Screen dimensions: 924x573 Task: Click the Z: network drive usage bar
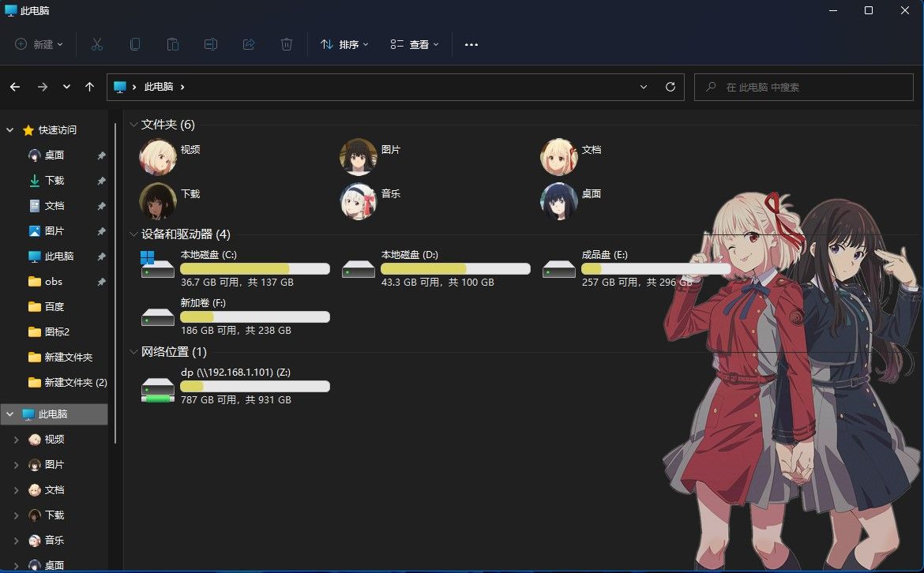(x=254, y=386)
